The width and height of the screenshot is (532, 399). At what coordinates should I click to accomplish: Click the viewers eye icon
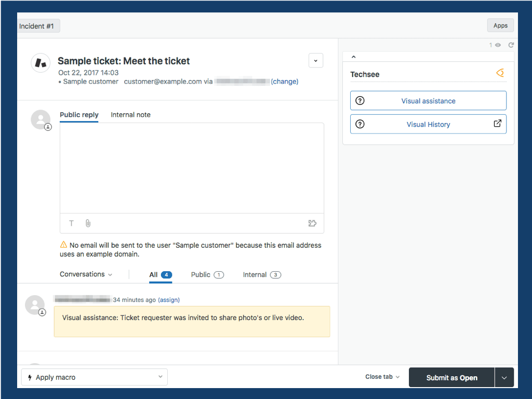pyautogui.click(x=498, y=45)
